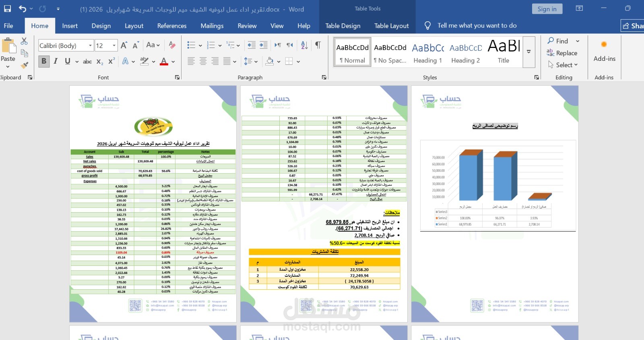644x340 pixels.
Task: Align text to the right
Action: [x=215, y=61]
